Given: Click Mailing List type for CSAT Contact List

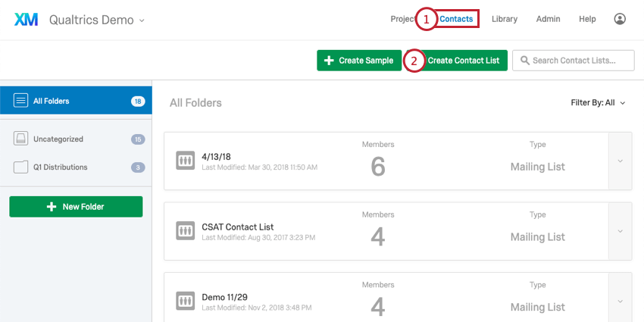Looking at the screenshot, I should tap(538, 237).
